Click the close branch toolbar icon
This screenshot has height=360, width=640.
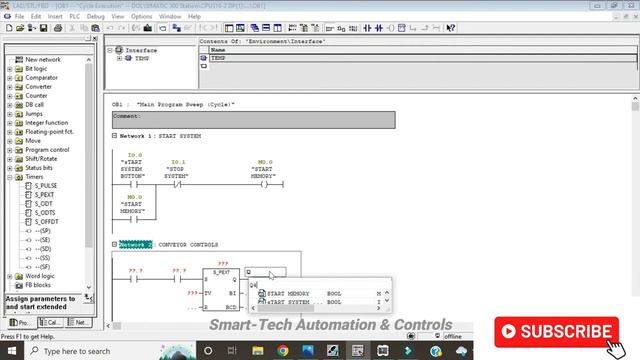pos(425,28)
